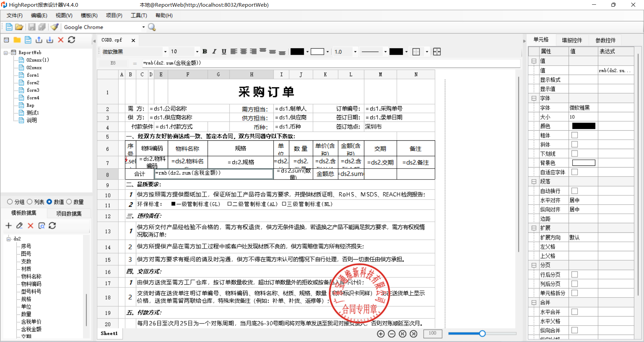Screen dimensions: 644x342
Task: Enable the 粗体 checkbox in properties
Action: [x=575, y=135]
